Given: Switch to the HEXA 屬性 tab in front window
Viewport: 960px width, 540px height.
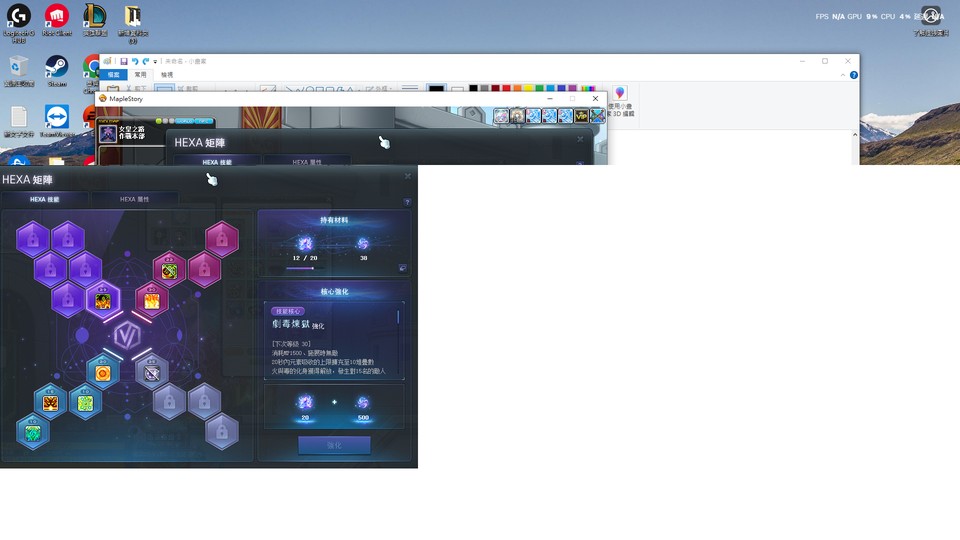Looking at the screenshot, I should point(135,200).
